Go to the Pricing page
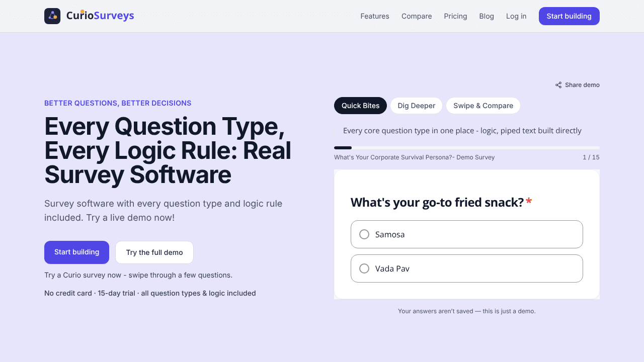 tap(455, 16)
